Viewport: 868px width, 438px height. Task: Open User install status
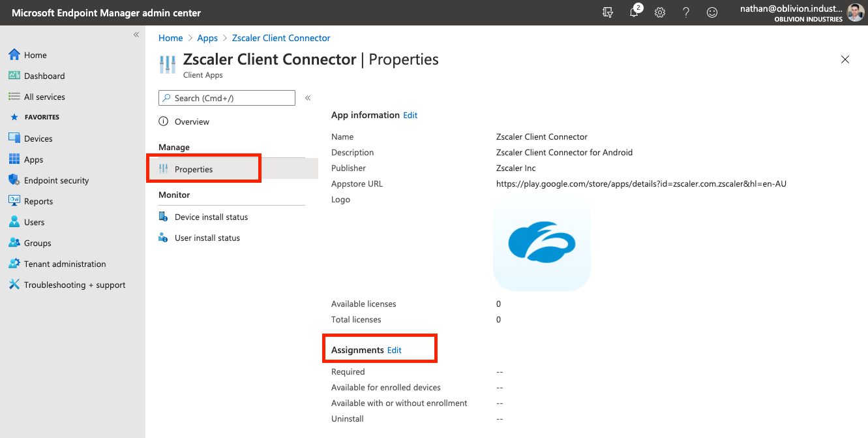[x=207, y=238]
